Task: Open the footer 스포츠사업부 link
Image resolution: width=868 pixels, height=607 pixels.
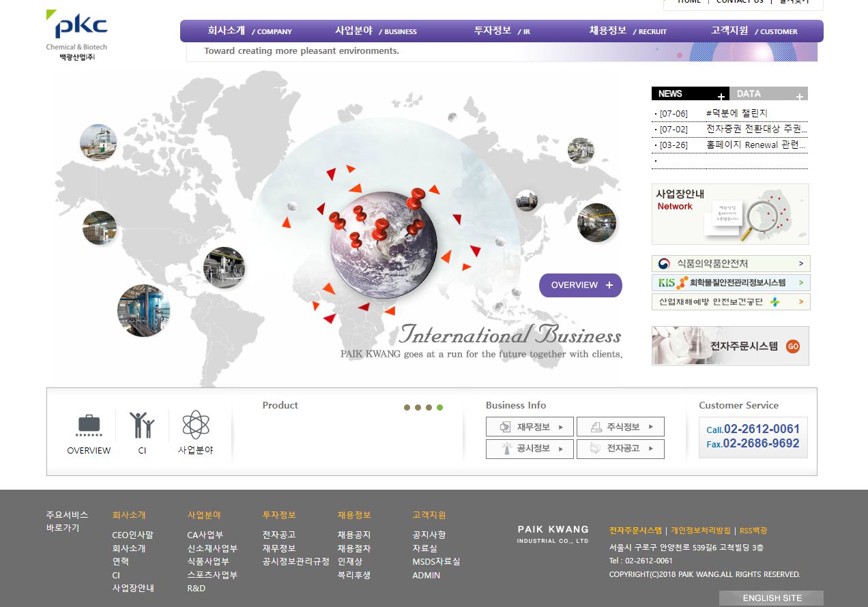Action: tap(212, 575)
